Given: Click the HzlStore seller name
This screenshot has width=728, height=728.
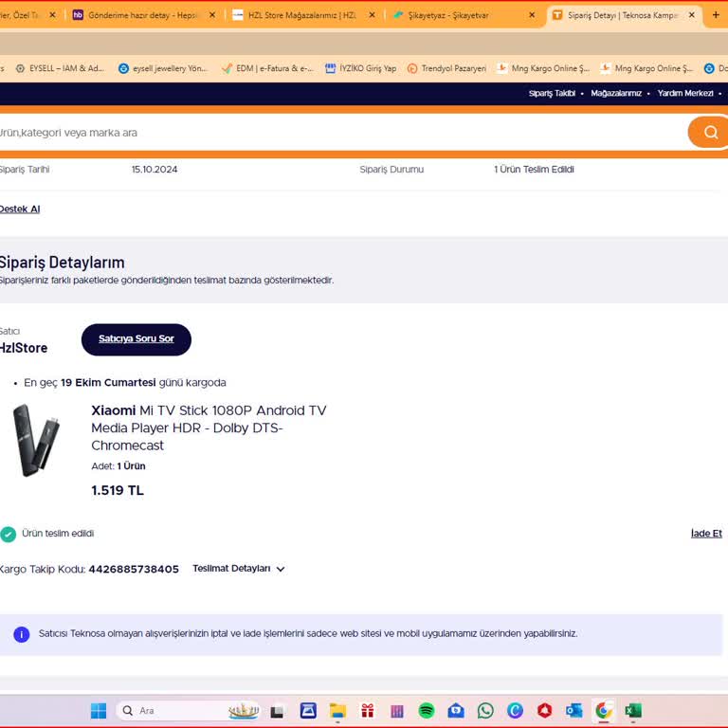Looking at the screenshot, I should [23, 348].
